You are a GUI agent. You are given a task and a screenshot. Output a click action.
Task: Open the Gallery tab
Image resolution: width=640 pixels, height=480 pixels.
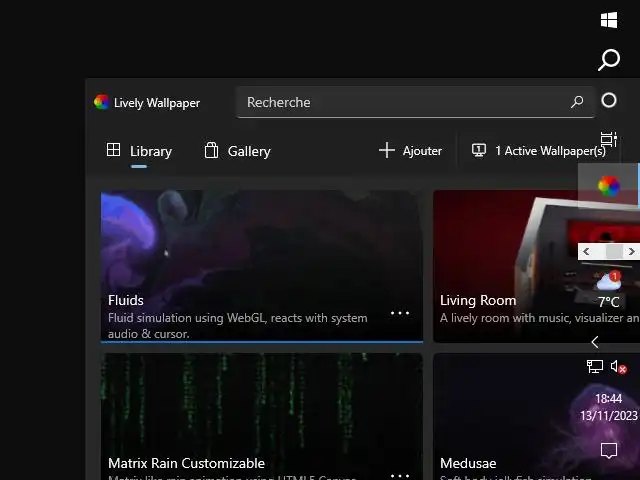[237, 151]
